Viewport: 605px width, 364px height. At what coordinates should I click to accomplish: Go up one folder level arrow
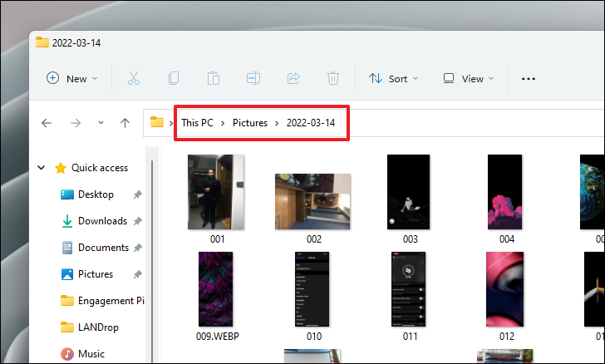[125, 123]
